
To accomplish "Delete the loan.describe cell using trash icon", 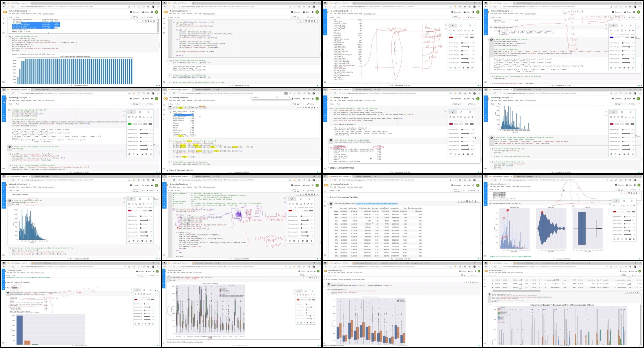I will [x=475, y=201].
